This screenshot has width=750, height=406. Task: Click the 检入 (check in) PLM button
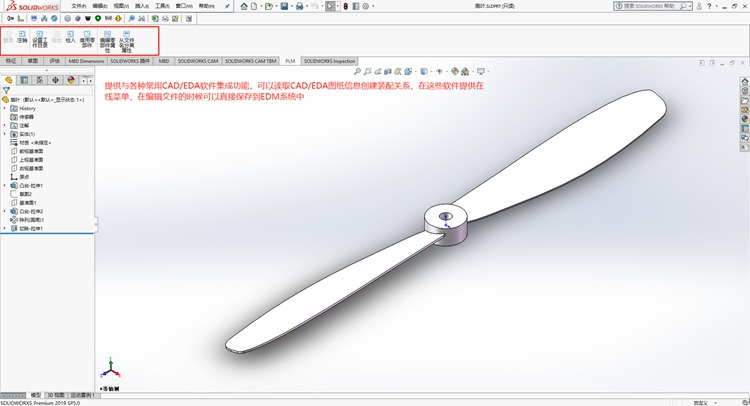(x=70, y=39)
